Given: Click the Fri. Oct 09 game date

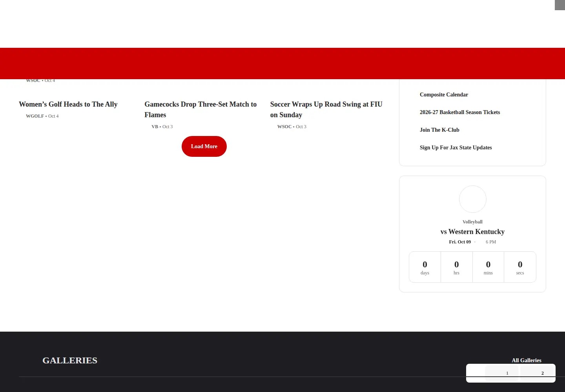Looking at the screenshot, I should point(460,242).
